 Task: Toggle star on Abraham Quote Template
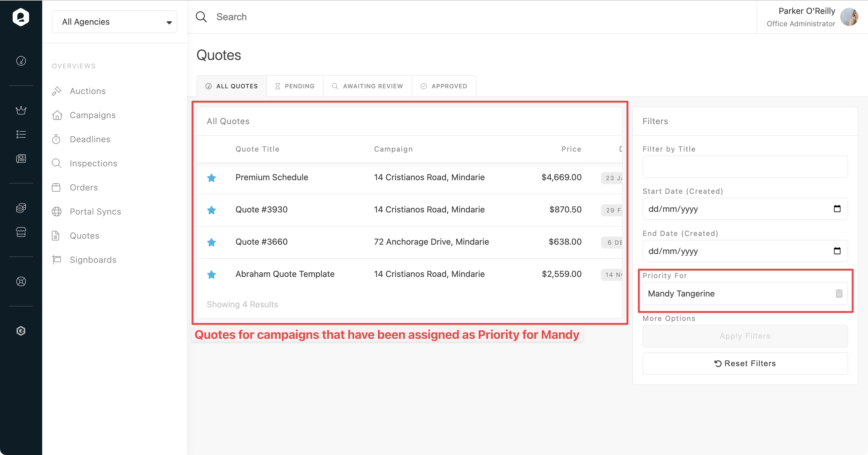[211, 274]
